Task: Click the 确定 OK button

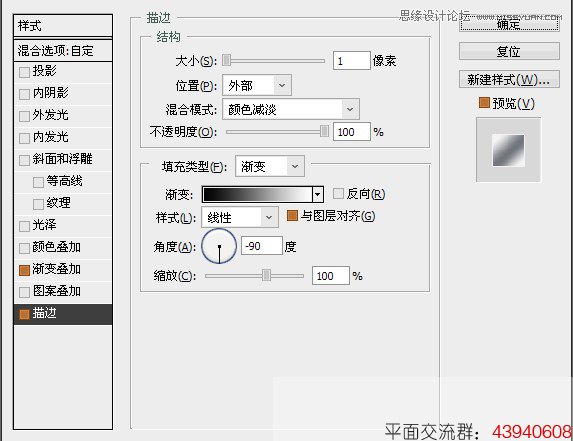Action: [x=509, y=23]
